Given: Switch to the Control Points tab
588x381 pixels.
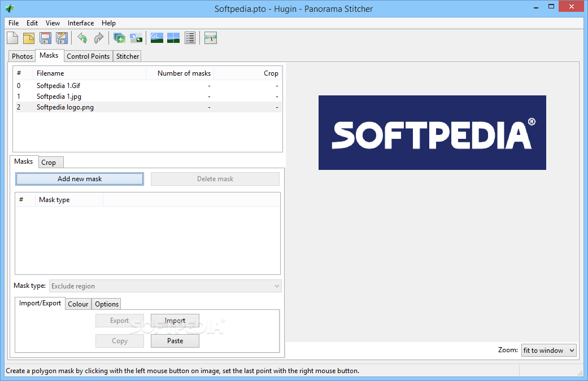Looking at the screenshot, I should (x=88, y=56).
